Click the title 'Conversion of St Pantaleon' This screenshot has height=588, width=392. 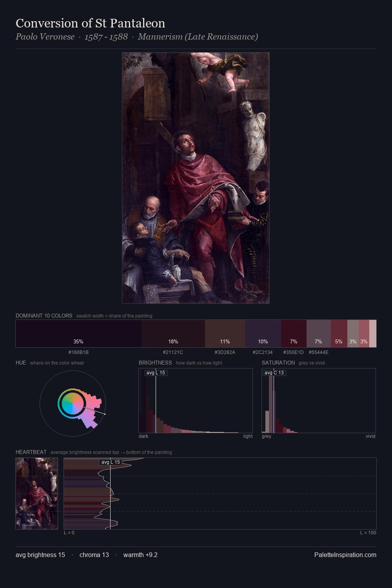click(91, 23)
